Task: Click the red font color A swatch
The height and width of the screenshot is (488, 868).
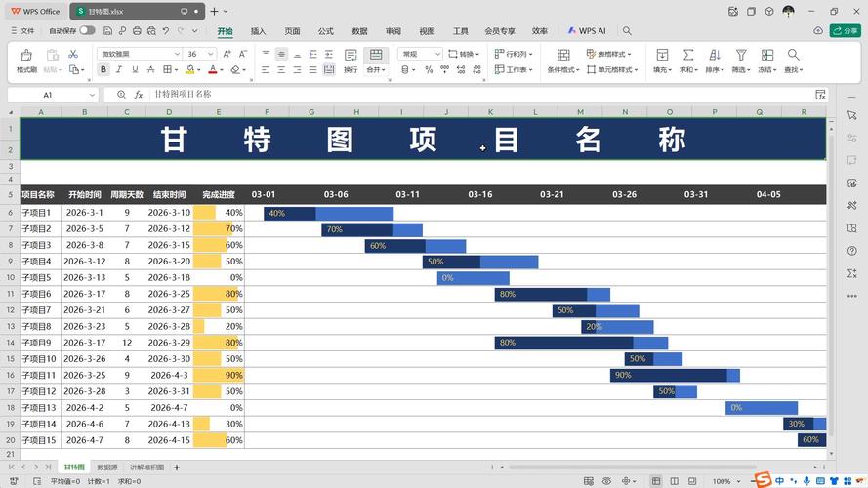Action: (x=213, y=69)
